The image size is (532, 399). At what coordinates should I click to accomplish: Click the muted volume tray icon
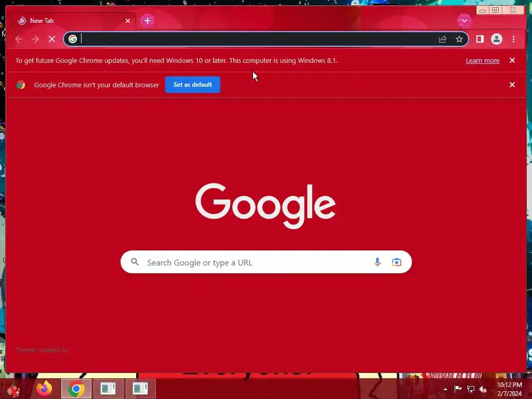click(483, 389)
